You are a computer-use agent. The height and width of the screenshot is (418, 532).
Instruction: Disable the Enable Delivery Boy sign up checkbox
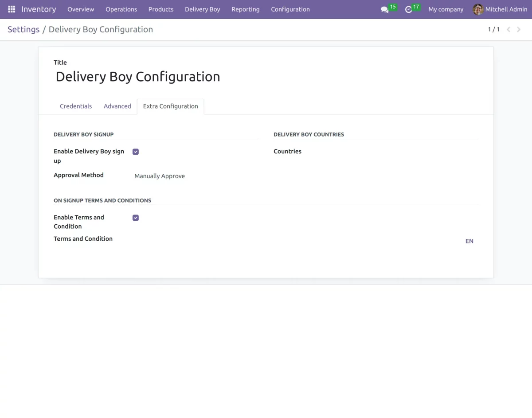tap(135, 151)
